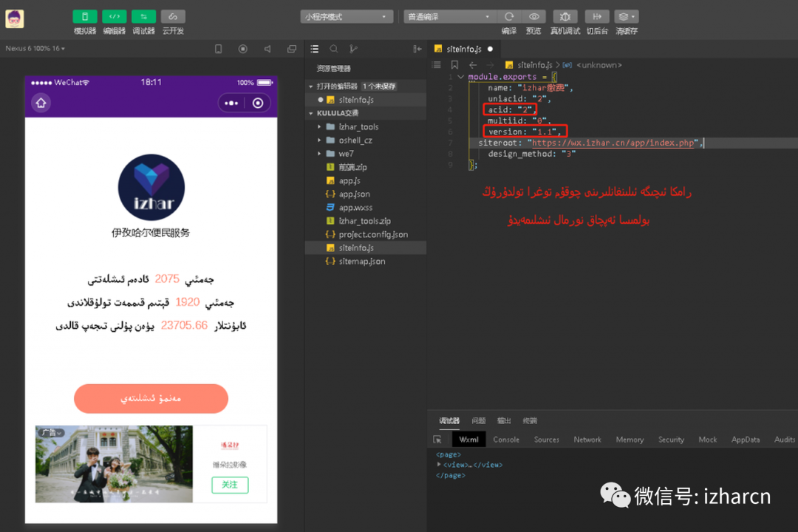The image size is (798, 532).
Task: Open Nexus 6 device selector dropdown
Action: coord(35,48)
